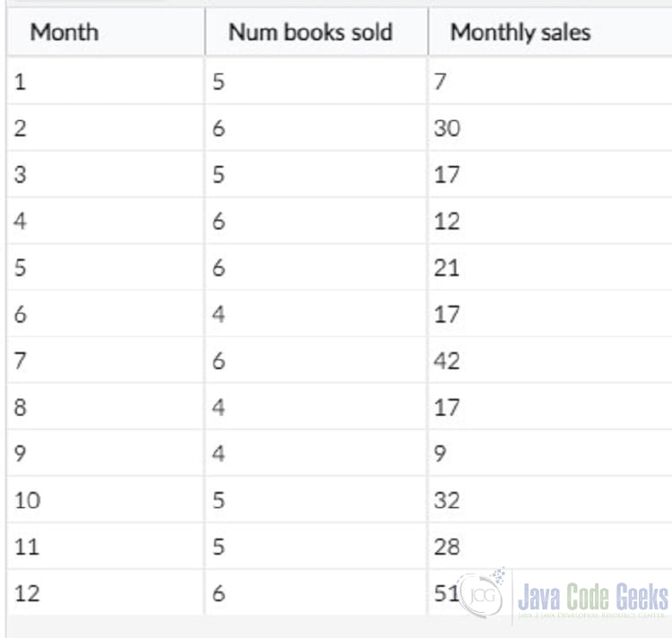The height and width of the screenshot is (638, 672).
Task: Select Monthly sales value 12
Action: click(x=550, y=221)
